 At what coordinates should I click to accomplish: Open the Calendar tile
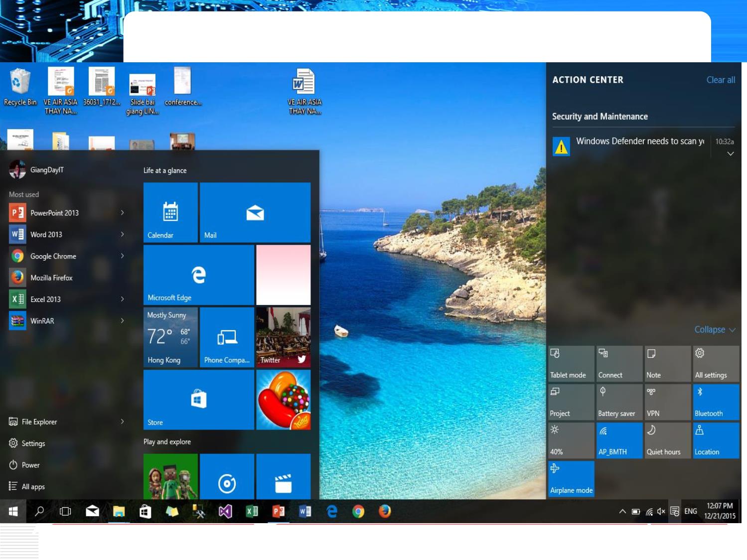(x=170, y=213)
